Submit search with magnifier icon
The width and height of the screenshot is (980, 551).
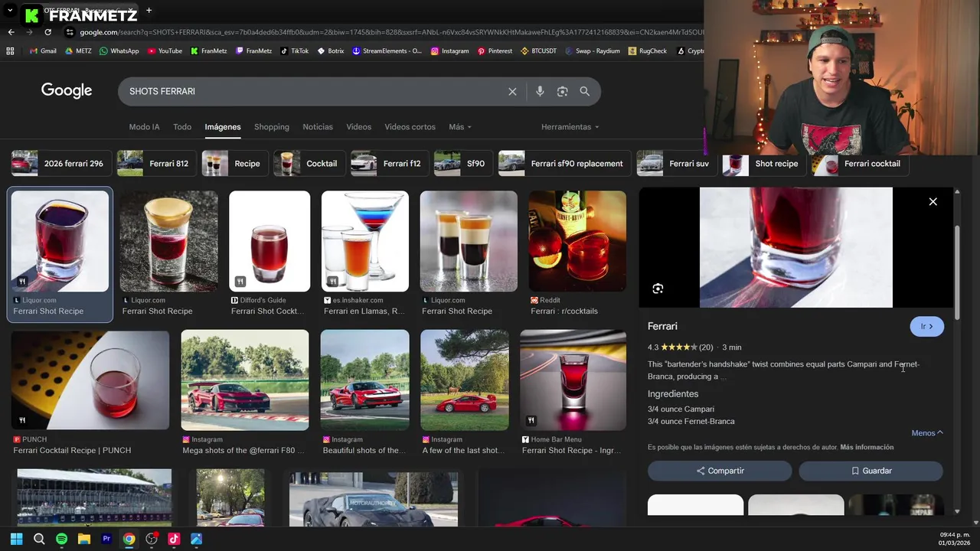(x=585, y=91)
